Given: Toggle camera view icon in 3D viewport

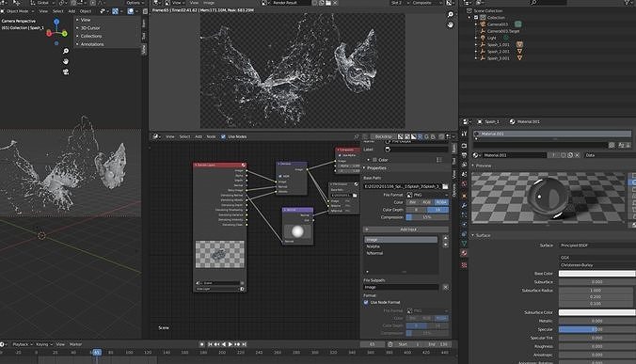Looking at the screenshot, I should (x=66, y=71).
